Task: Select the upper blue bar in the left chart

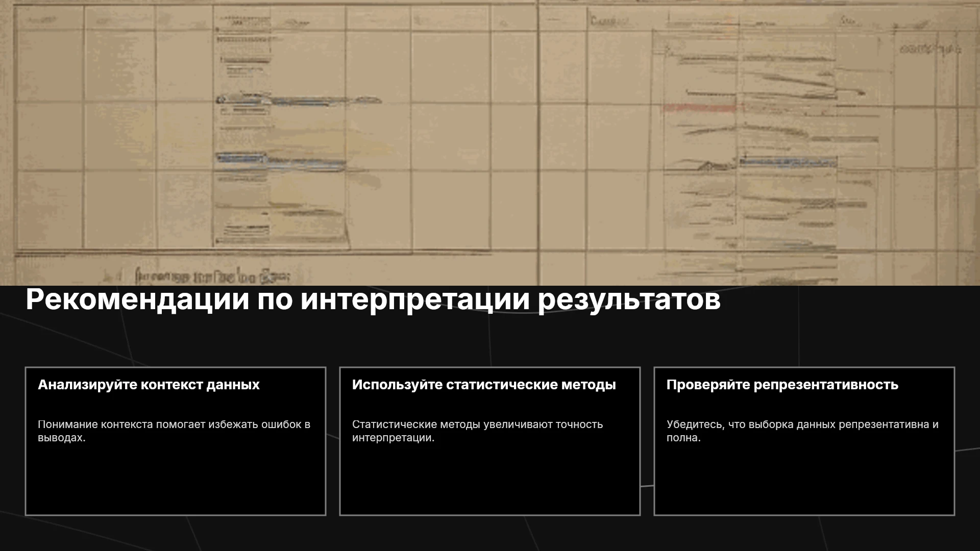Action: [299, 101]
